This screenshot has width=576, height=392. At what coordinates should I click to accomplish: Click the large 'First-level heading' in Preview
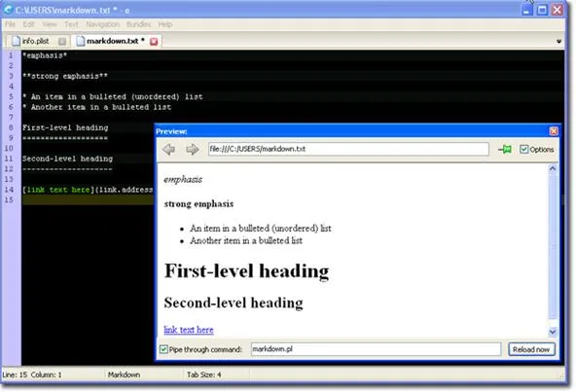coord(246,271)
